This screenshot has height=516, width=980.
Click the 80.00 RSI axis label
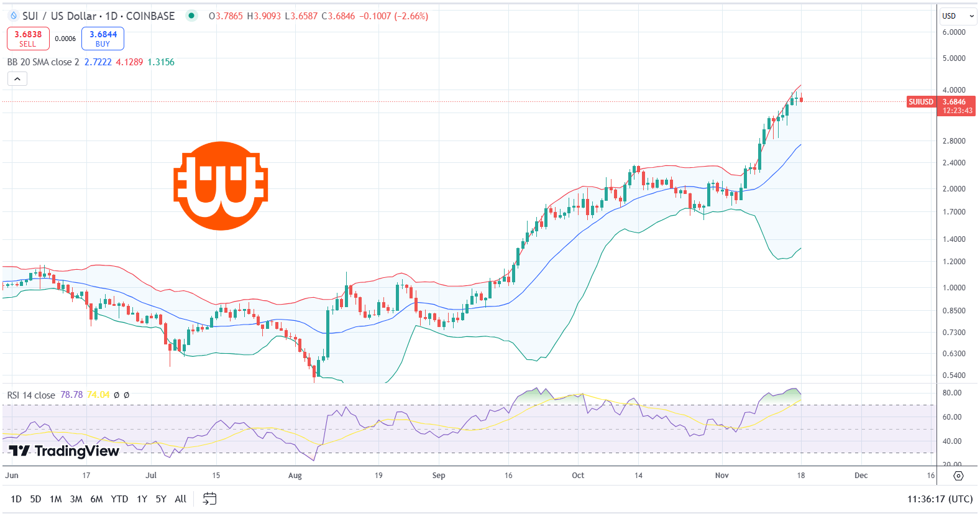[952, 393]
